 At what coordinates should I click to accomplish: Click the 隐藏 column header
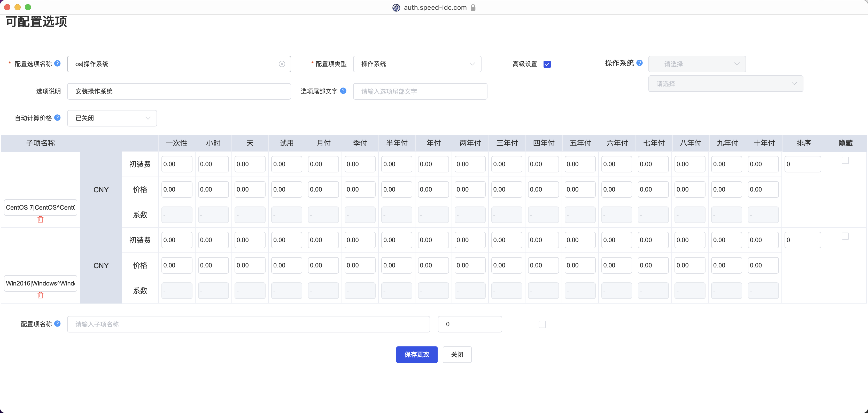tap(846, 143)
